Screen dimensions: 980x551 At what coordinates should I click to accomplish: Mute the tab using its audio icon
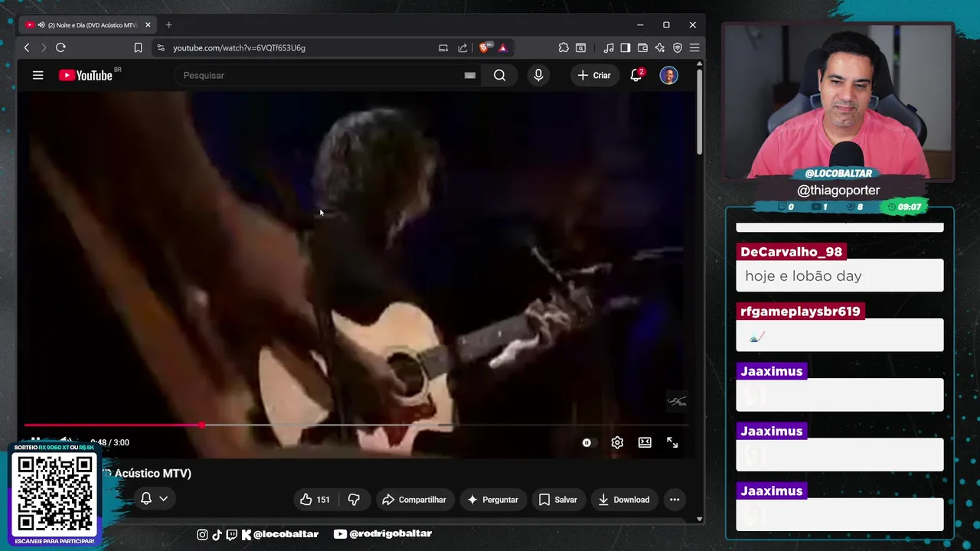tap(41, 24)
